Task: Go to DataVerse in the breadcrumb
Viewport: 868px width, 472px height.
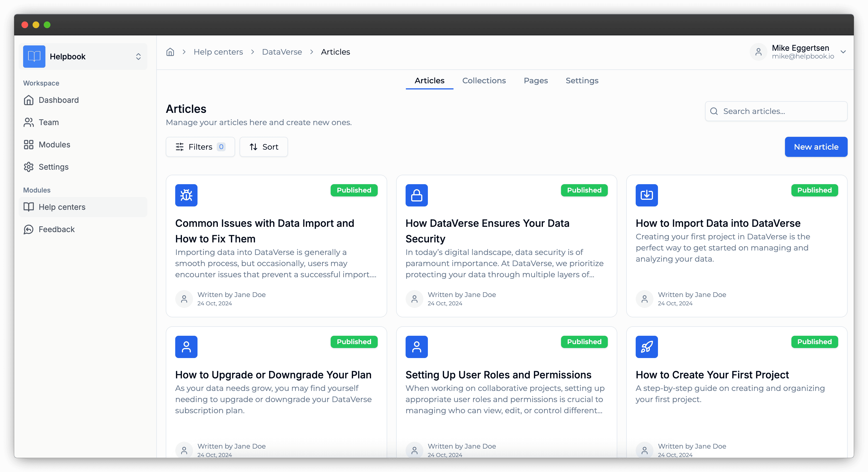Action: point(282,52)
